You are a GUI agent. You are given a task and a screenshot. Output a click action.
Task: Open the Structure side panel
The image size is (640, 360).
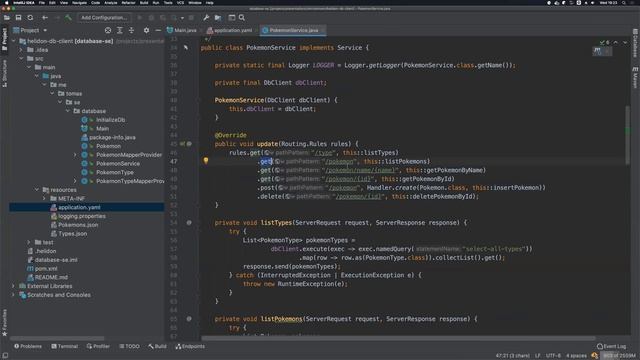click(4, 73)
